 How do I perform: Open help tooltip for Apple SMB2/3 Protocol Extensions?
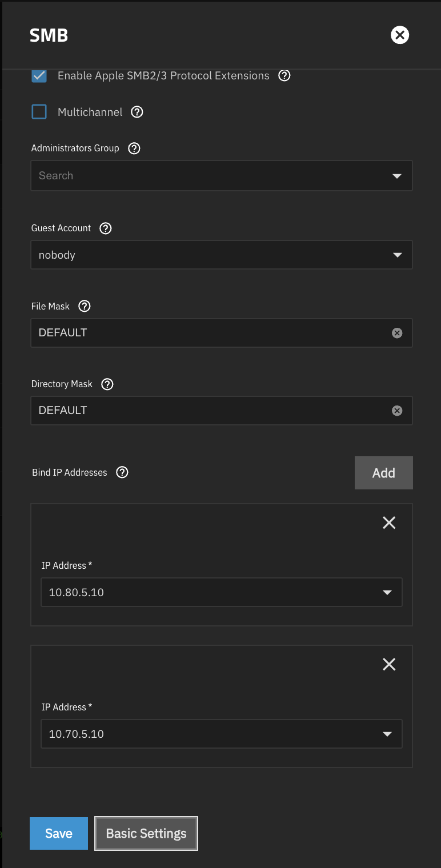point(284,75)
